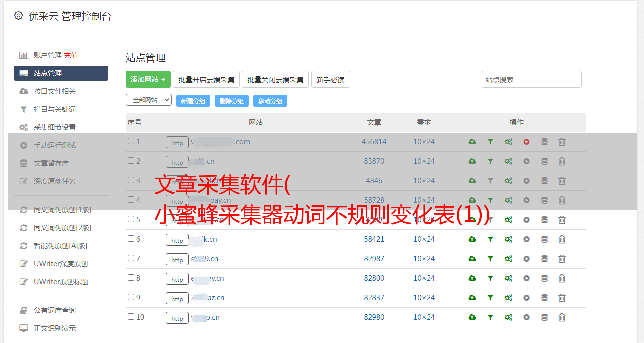644x343 pixels.
Task: Open the gears settings icon in row 10
Action: [x=508, y=317]
